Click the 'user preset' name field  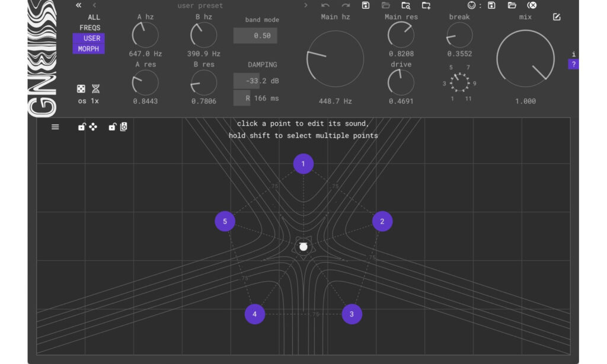tap(200, 5)
